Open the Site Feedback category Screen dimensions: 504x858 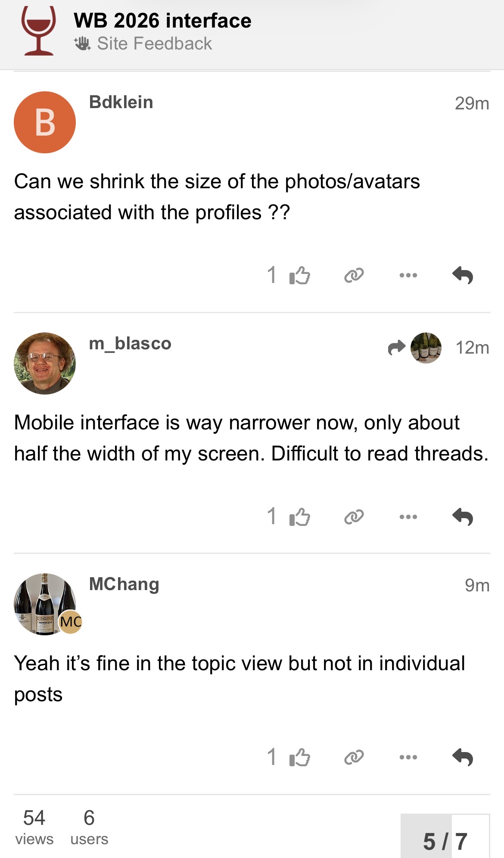click(x=154, y=44)
